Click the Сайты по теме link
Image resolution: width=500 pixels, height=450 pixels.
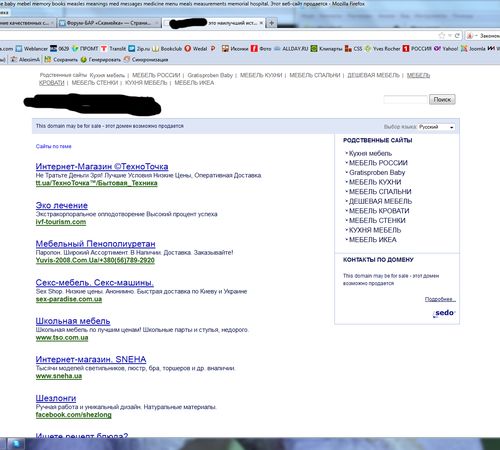point(53,146)
